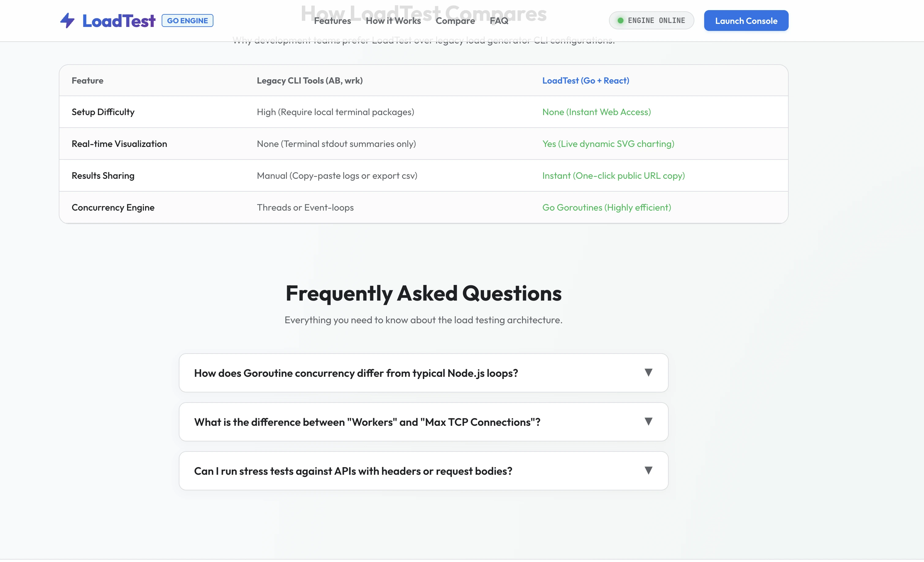
Task: Click the 'Frequently Asked Questions' heading
Action: pyautogui.click(x=424, y=294)
